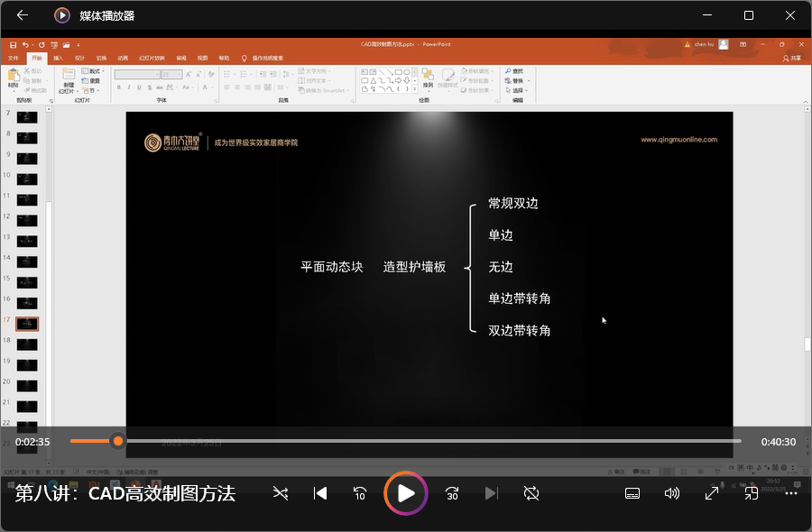
Task: Open the 文件 menu tab
Action: (14, 58)
